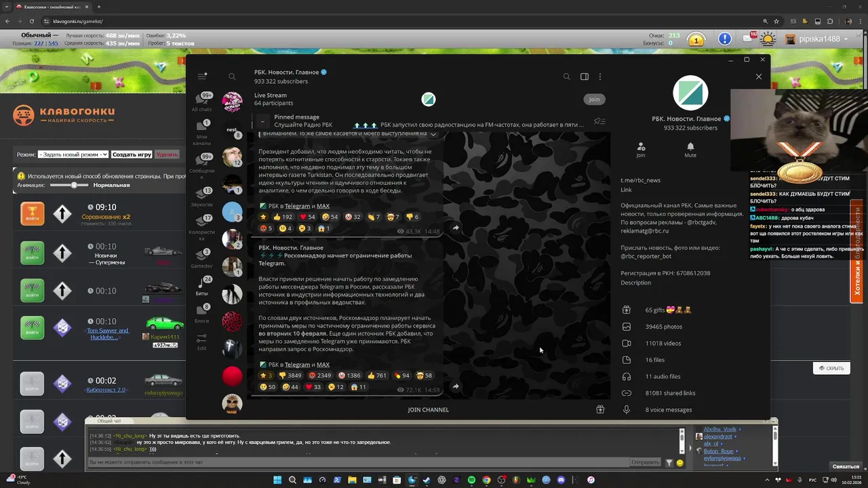Open pipiska1488 profile dropdown
Screen dimensions: 868x488
coord(816,39)
